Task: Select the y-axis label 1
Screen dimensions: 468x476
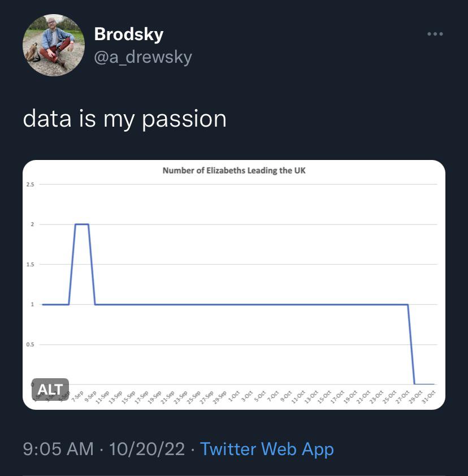Action: 32,305
